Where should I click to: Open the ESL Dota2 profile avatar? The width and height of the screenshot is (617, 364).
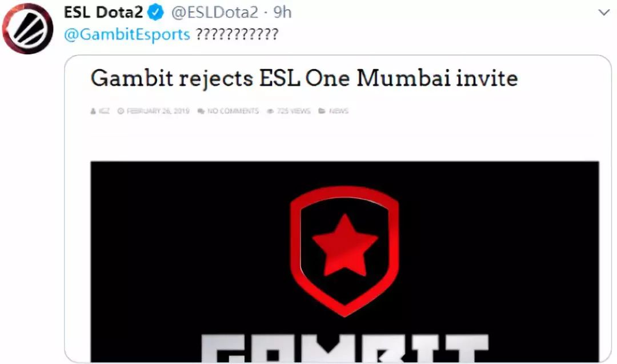(27, 29)
